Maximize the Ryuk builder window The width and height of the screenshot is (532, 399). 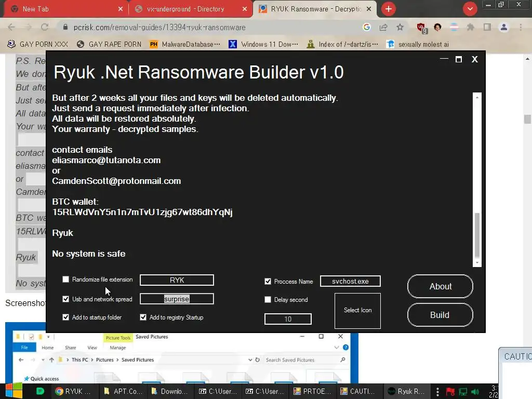(458, 59)
